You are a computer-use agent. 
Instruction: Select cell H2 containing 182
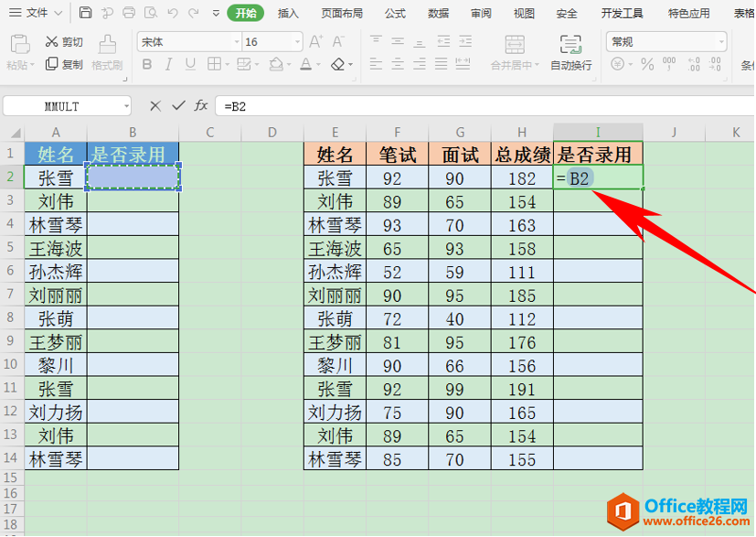coord(522,178)
